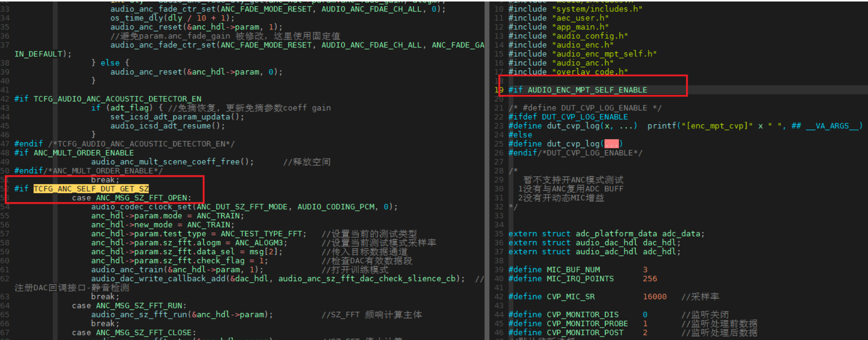Click the #include "app_main.h" line

(559, 27)
